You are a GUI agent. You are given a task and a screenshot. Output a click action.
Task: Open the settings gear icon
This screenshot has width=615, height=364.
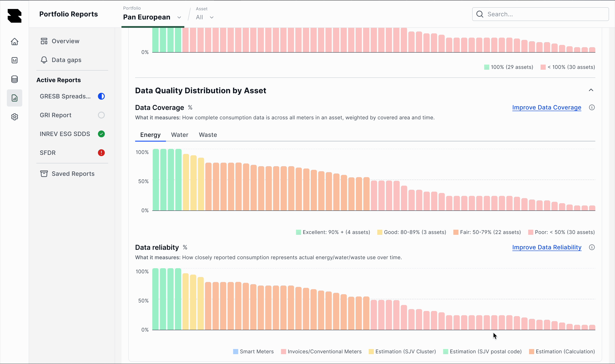(15, 117)
